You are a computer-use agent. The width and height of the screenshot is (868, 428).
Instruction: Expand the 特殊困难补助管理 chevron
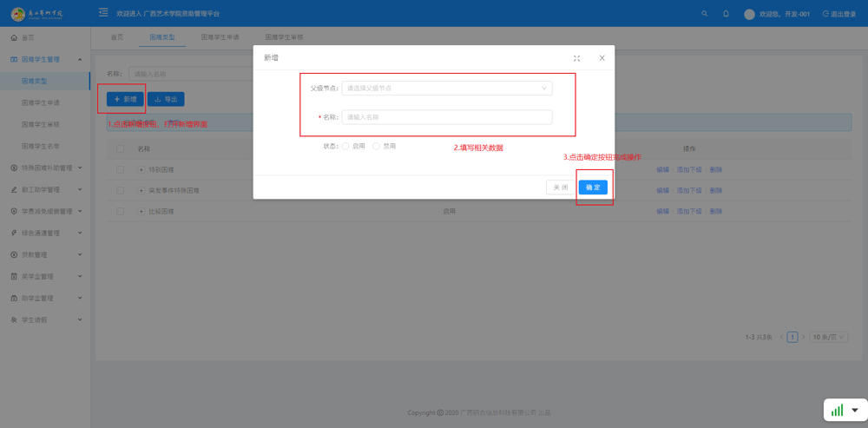pos(80,168)
